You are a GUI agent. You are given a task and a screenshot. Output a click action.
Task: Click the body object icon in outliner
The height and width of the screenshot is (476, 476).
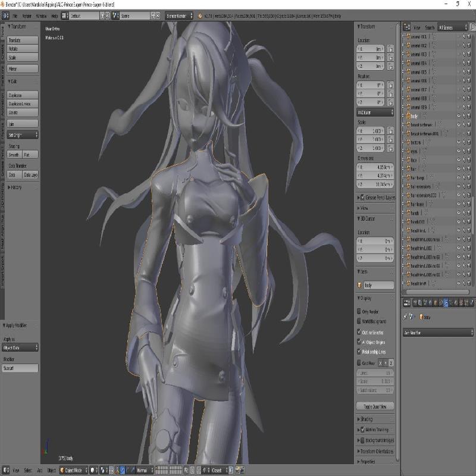(x=408, y=116)
